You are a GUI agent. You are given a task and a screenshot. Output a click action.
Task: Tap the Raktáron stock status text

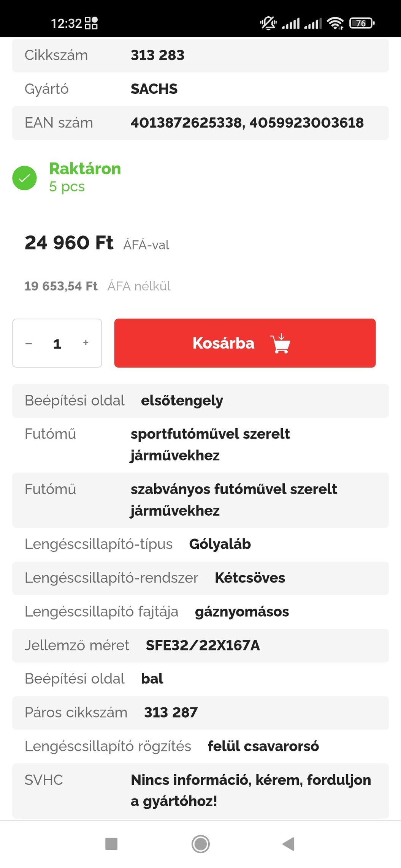[85, 169]
